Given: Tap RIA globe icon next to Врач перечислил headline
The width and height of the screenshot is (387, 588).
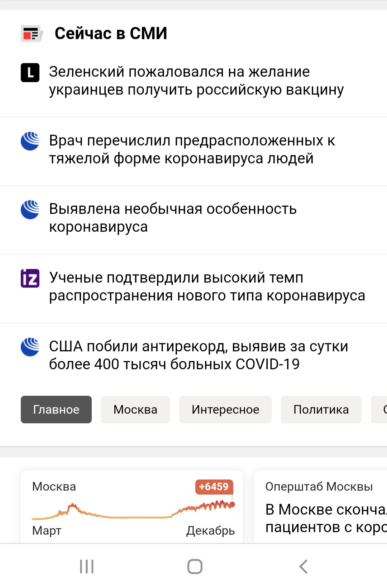Looking at the screenshot, I should coord(30,141).
